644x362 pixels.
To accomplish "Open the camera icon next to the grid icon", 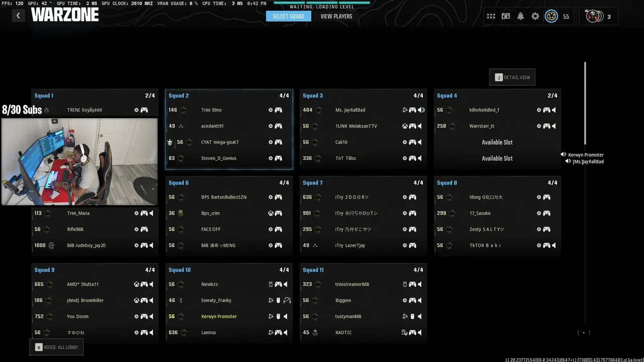I will click(x=506, y=17).
